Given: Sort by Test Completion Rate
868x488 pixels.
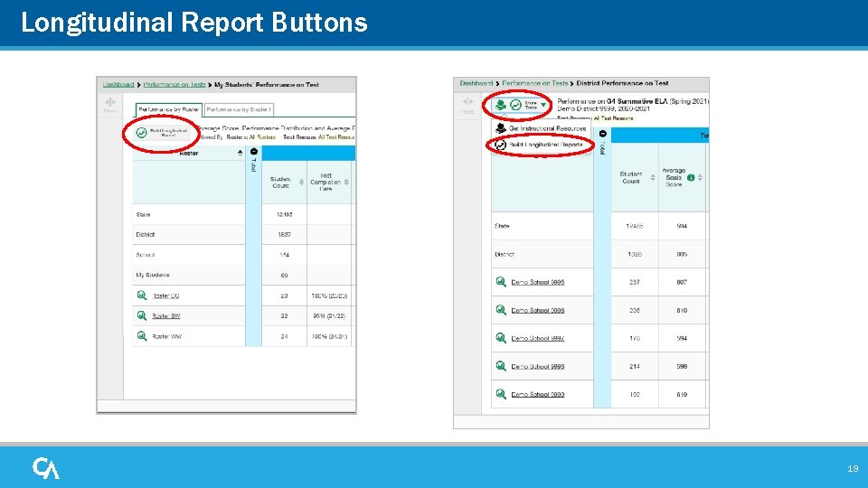Looking at the screenshot, I should point(346,182).
